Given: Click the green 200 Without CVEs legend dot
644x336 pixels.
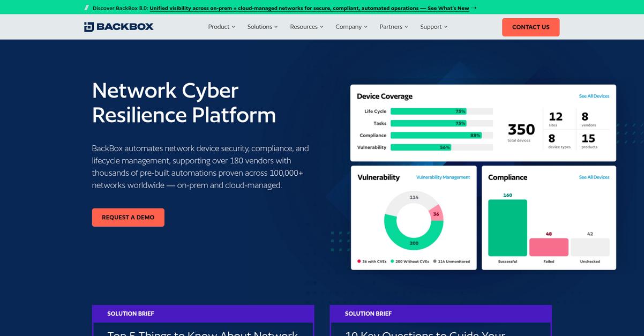Looking at the screenshot, I should 392,262.
